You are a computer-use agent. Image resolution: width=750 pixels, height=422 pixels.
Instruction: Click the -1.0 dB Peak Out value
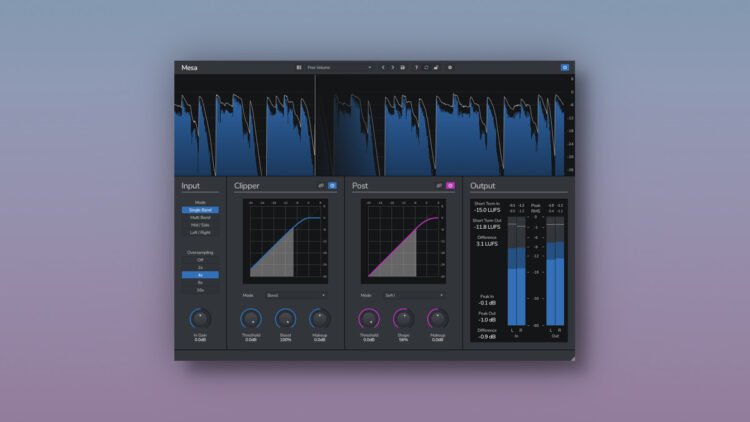tap(487, 320)
